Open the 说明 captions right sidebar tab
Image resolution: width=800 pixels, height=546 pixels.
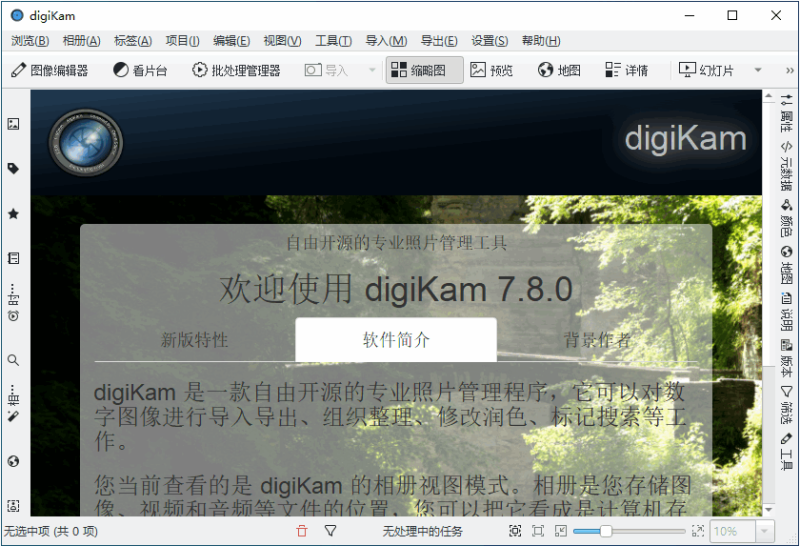[786, 312]
